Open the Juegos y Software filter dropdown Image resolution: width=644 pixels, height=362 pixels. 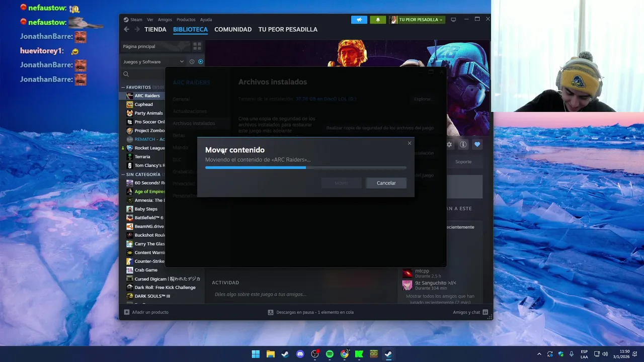(x=153, y=62)
